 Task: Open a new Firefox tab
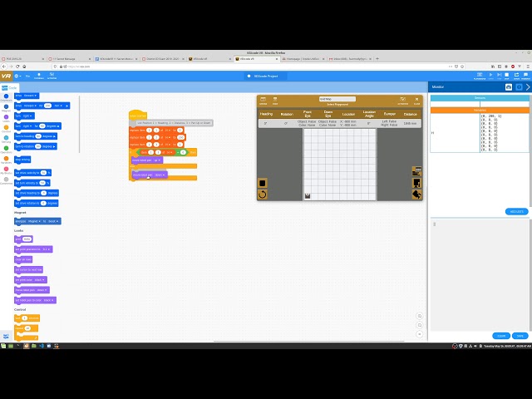point(377,59)
